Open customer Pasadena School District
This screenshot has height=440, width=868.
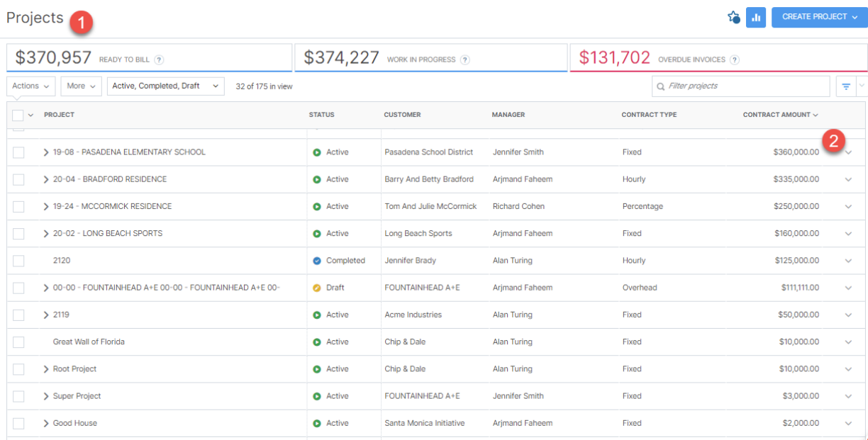428,152
